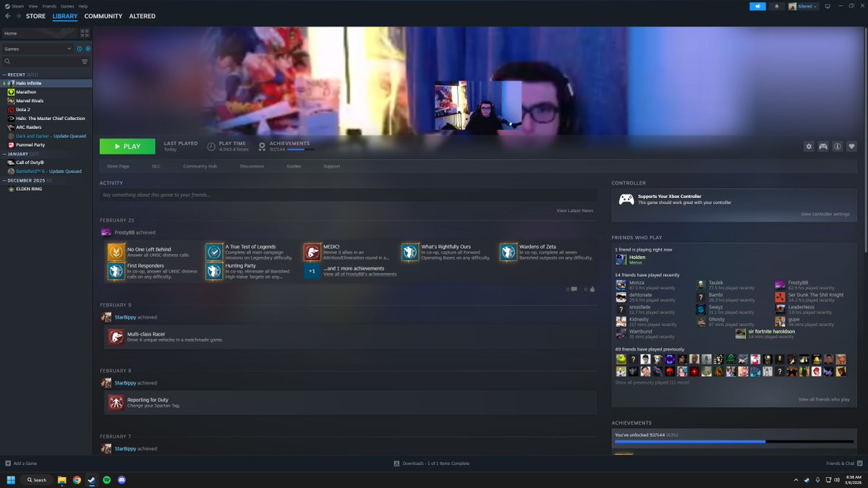This screenshot has height=488, width=868.
Task: Open game settings gear icon
Action: [809, 146]
